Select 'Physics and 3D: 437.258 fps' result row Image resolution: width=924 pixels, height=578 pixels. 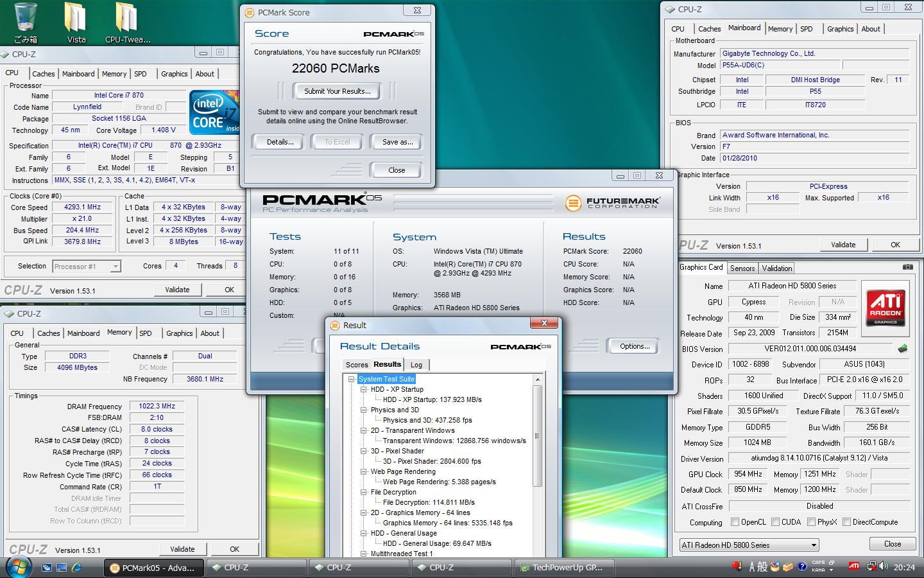click(427, 421)
